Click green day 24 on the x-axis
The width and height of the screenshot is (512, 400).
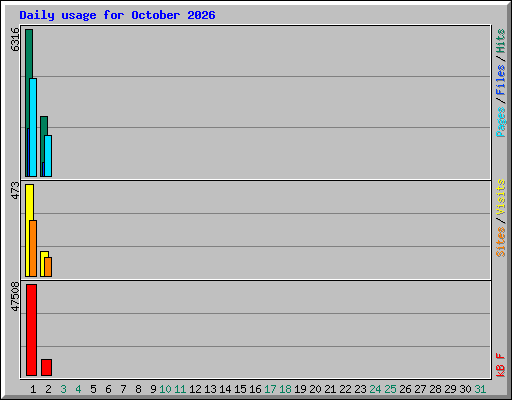pyautogui.click(x=375, y=389)
